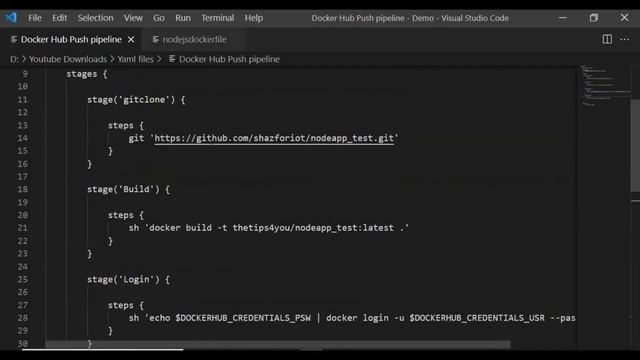Open the Edit menu
Viewport: 640px width, 360px height.
click(59, 18)
